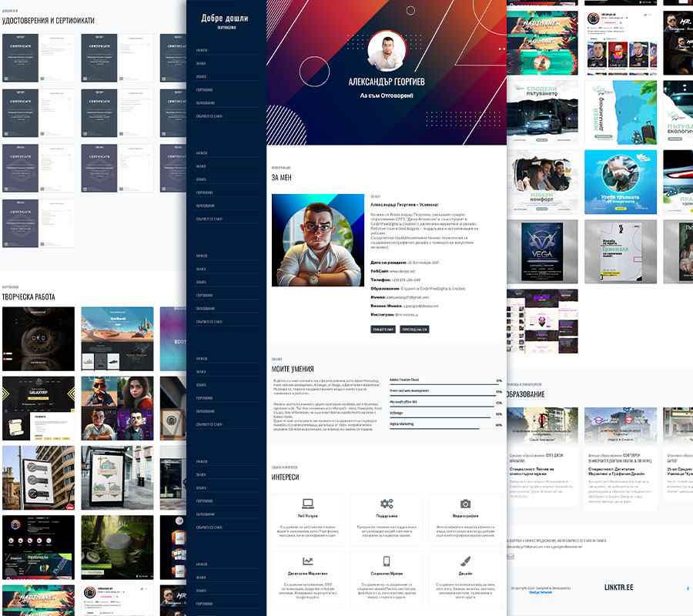
Task: Open the GALAXYRP project thumbnail
Action: (38, 408)
